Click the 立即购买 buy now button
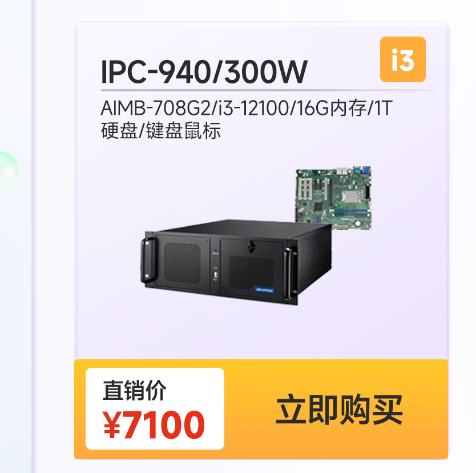The height and width of the screenshot is (473, 476). point(339,409)
